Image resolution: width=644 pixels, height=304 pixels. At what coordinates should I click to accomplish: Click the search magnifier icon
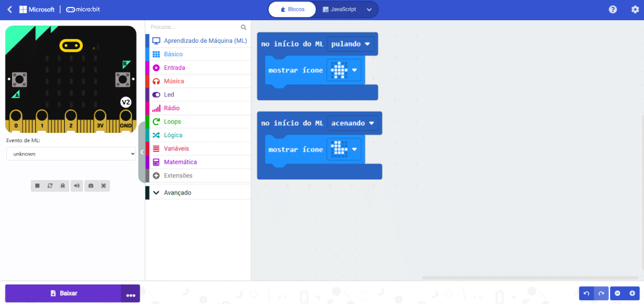[x=243, y=27]
